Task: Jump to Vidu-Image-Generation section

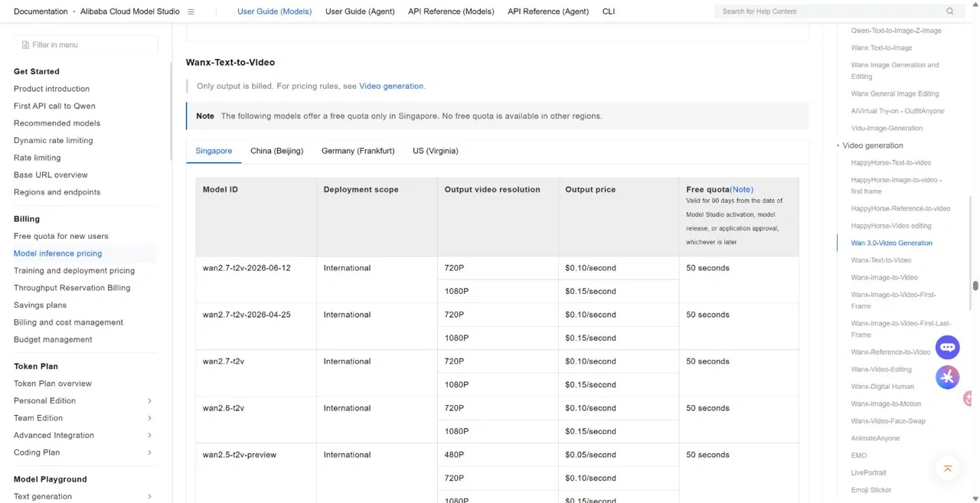Action: coord(887,129)
